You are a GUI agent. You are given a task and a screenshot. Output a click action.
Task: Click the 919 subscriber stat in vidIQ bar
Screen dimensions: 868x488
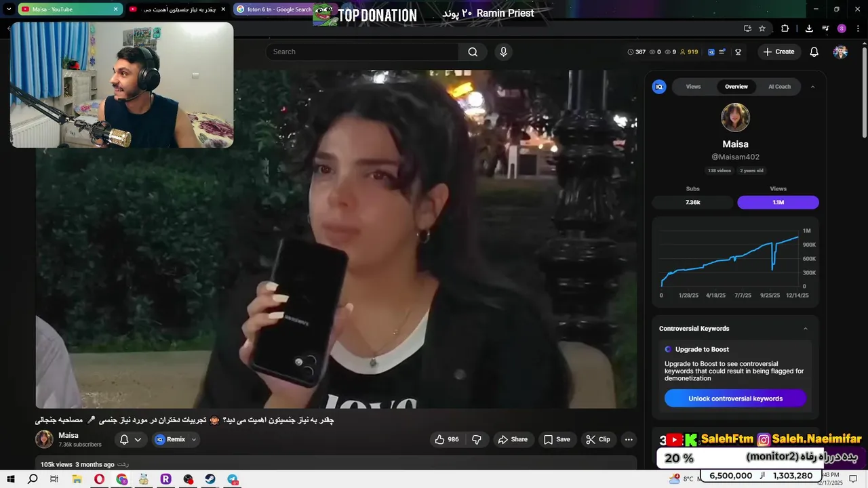tap(689, 52)
